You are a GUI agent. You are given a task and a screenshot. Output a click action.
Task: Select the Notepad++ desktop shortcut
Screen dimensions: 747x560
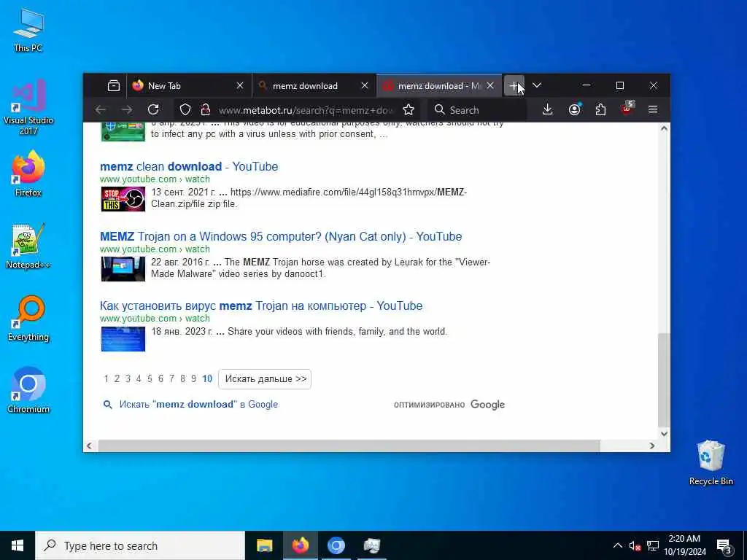click(x=28, y=246)
